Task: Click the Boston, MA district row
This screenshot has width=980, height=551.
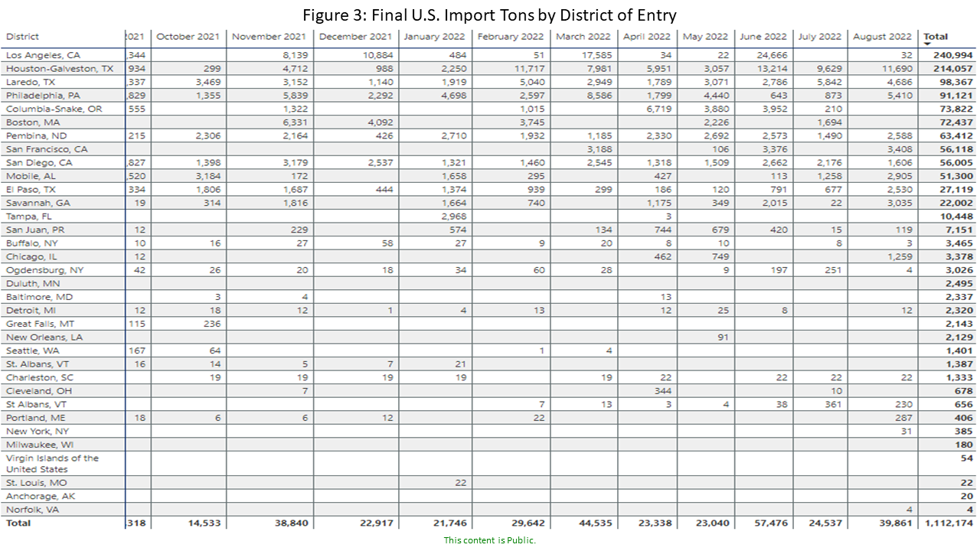Action: (32, 122)
